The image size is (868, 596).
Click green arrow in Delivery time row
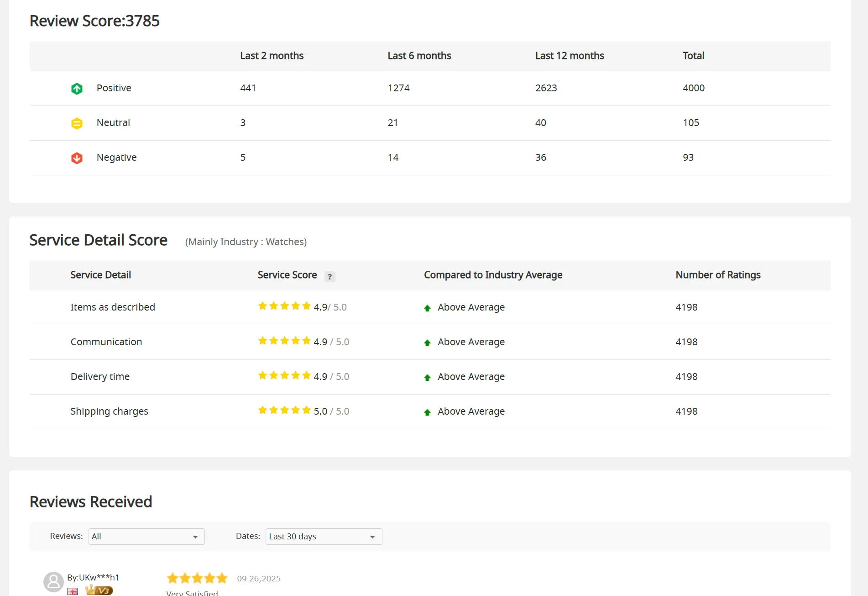click(x=427, y=378)
